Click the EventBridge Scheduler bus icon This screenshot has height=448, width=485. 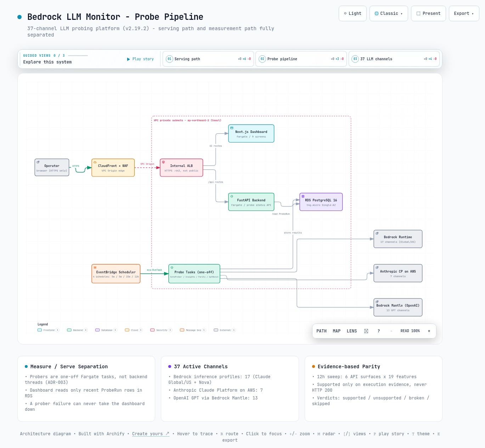coord(95,268)
